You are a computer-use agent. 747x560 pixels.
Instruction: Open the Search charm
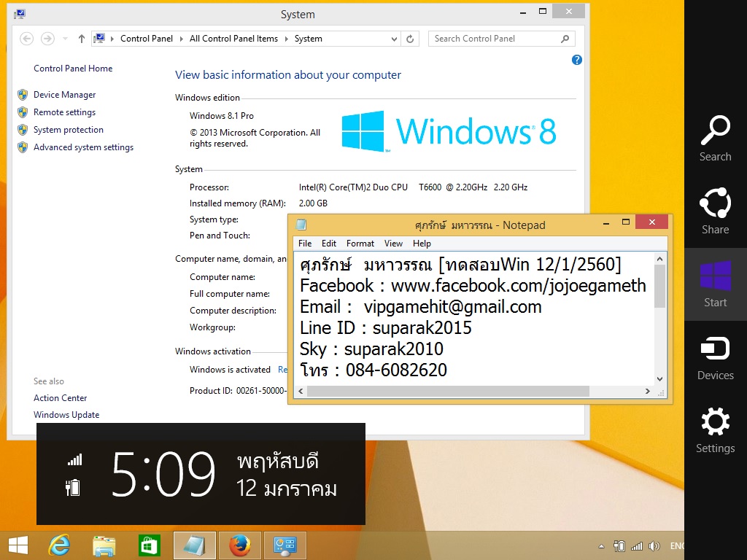point(715,139)
